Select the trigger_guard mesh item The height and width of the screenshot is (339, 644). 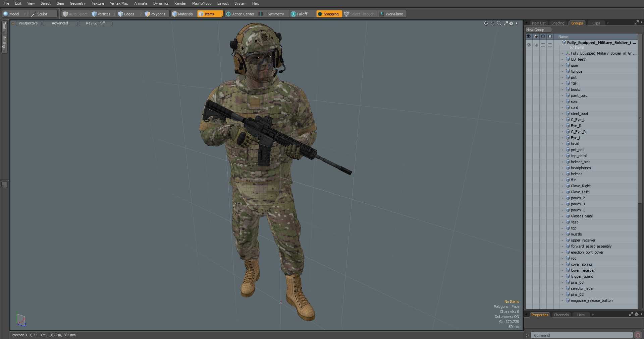click(x=582, y=276)
